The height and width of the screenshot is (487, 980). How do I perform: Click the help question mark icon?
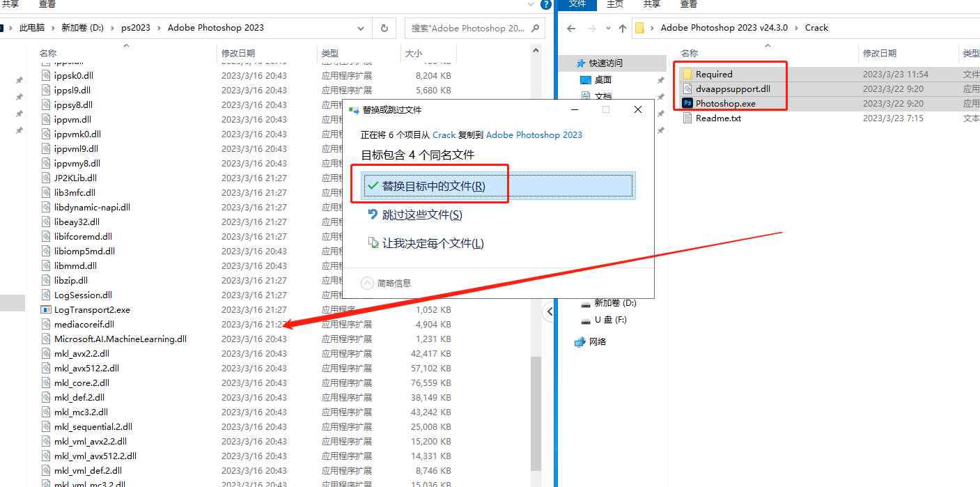[545, 6]
